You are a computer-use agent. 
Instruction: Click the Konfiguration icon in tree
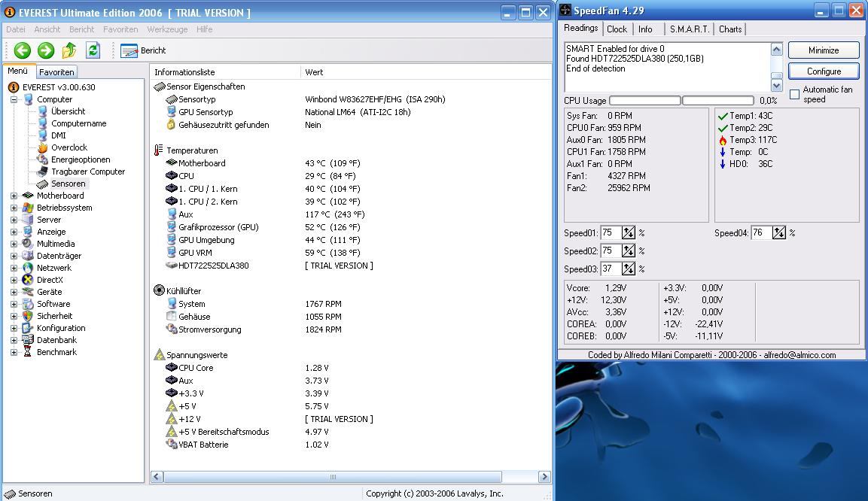pos(28,328)
